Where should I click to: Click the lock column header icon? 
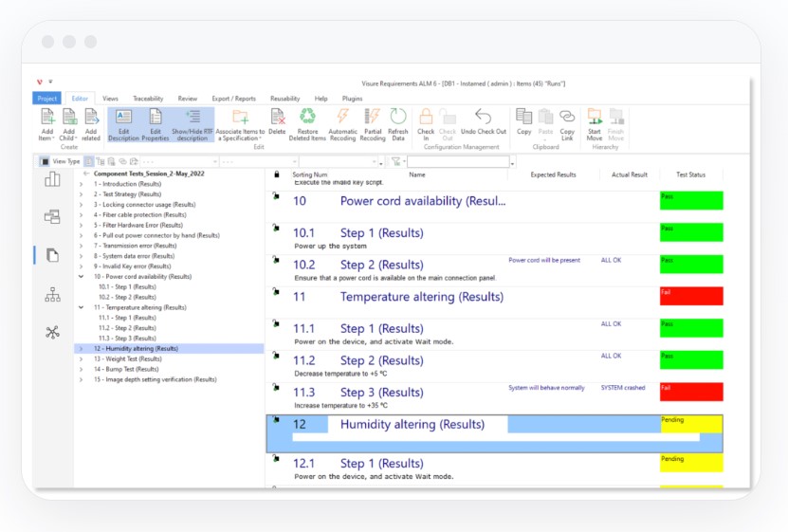276,174
